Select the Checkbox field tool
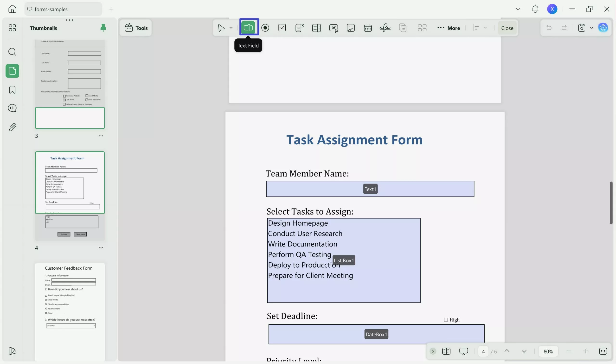This screenshot has height=364, width=616. tap(282, 28)
